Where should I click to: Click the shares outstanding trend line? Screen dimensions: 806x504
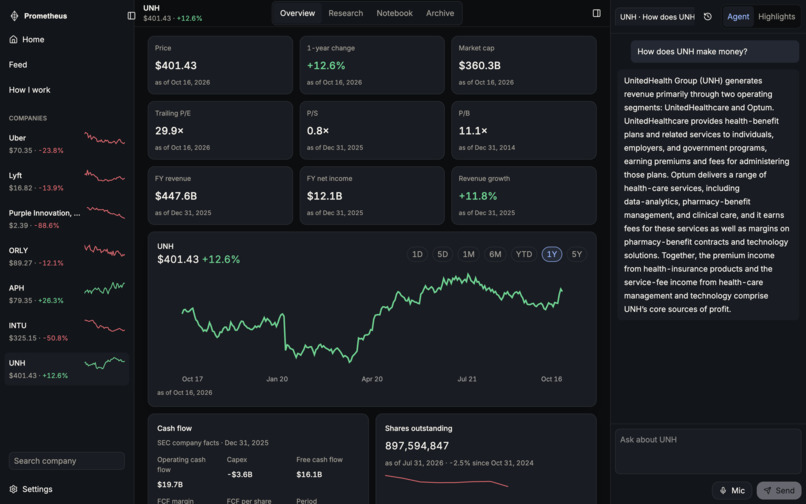click(446, 480)
